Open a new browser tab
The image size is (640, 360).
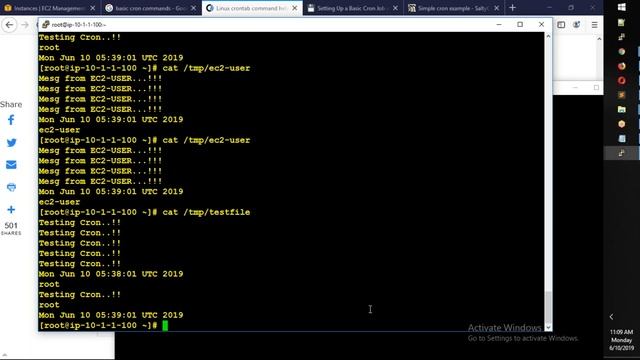pyautogui.click(x=513, y=8)
